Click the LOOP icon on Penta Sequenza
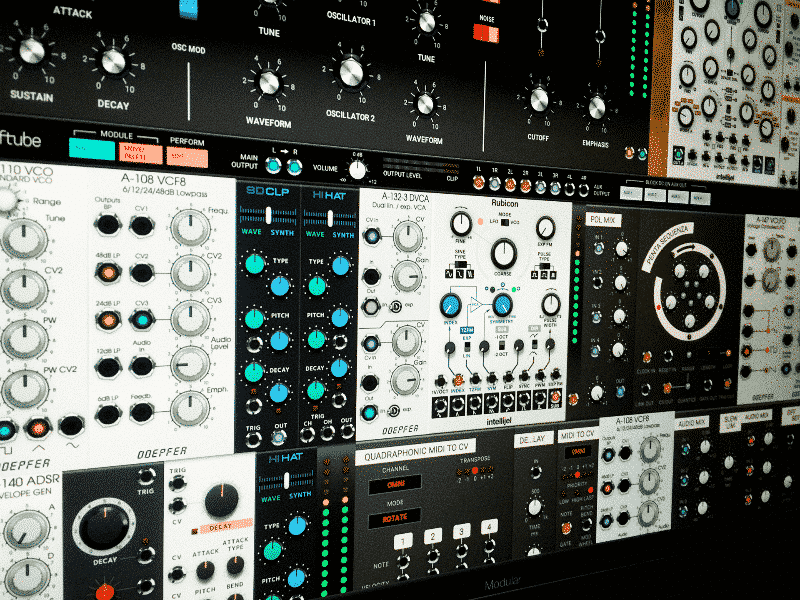The image size is (800, 600). 728,352
